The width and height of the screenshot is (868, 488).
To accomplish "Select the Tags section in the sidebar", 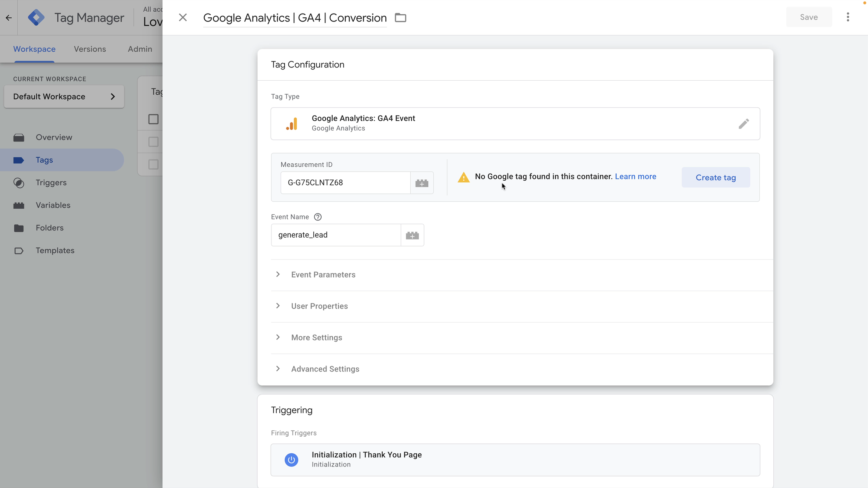I will pyautogui.click(x=44, y=160).
